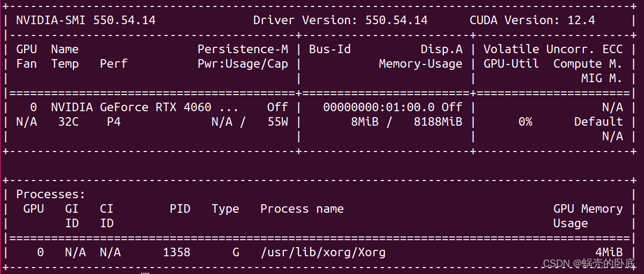Click the Memory-Usage header

click(x=421, y=64)
